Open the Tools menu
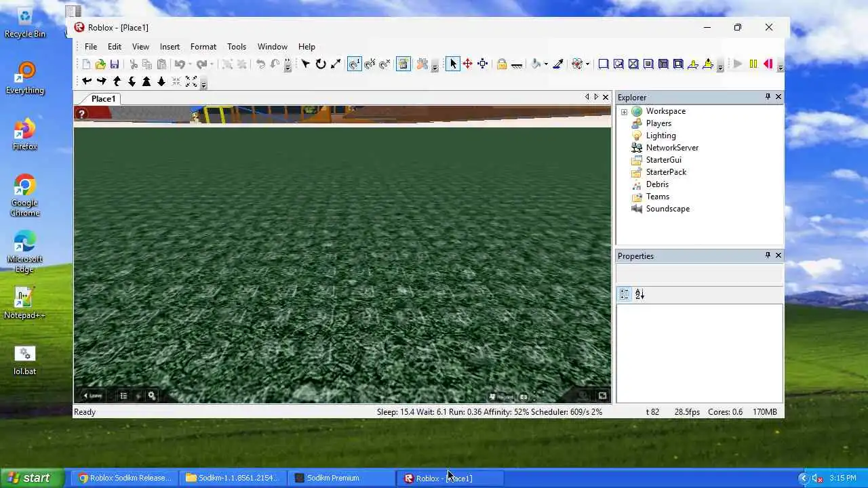The image size is (868, 488). [237, 46]
